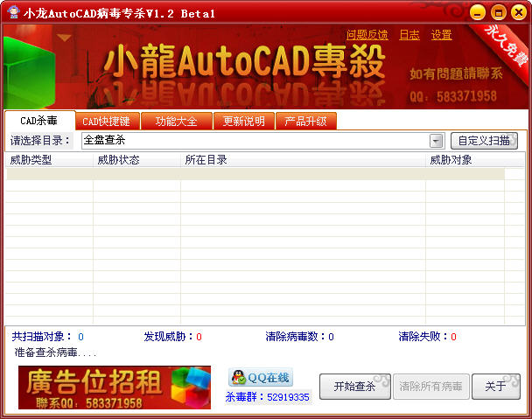Screen dimensions: 532x419
Task: Select the 更新说明 tab
Action: (x=243, y=122)
